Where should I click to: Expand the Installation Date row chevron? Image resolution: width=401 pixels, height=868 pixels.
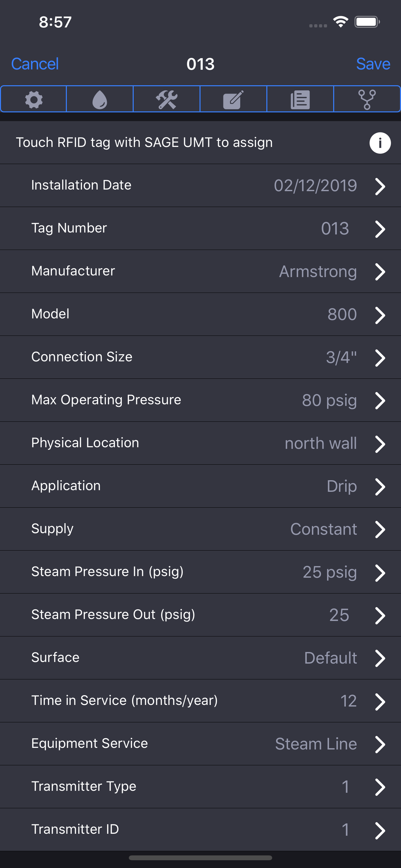[x=380, y=186]
